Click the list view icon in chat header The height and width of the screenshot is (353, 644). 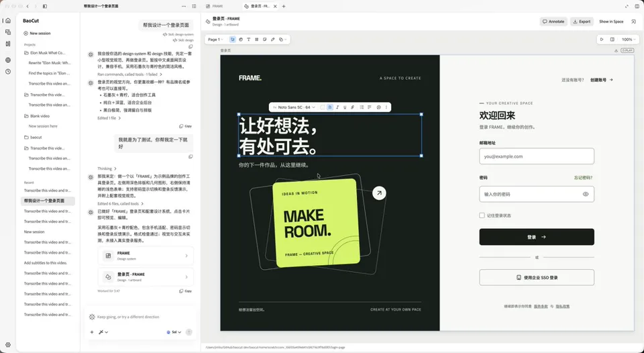(x=195, y=6)
